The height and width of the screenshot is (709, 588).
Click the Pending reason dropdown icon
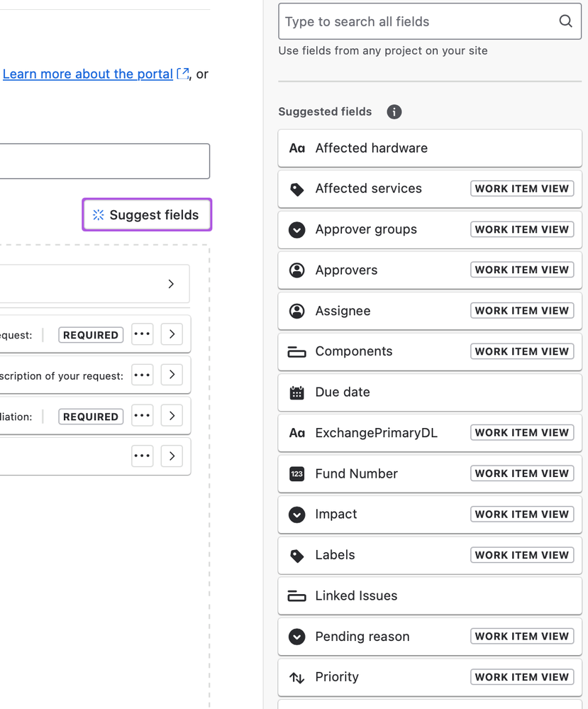tap(296, 637)
